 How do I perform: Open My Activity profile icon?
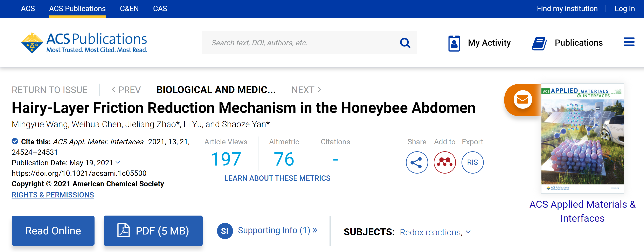[454, 43]
